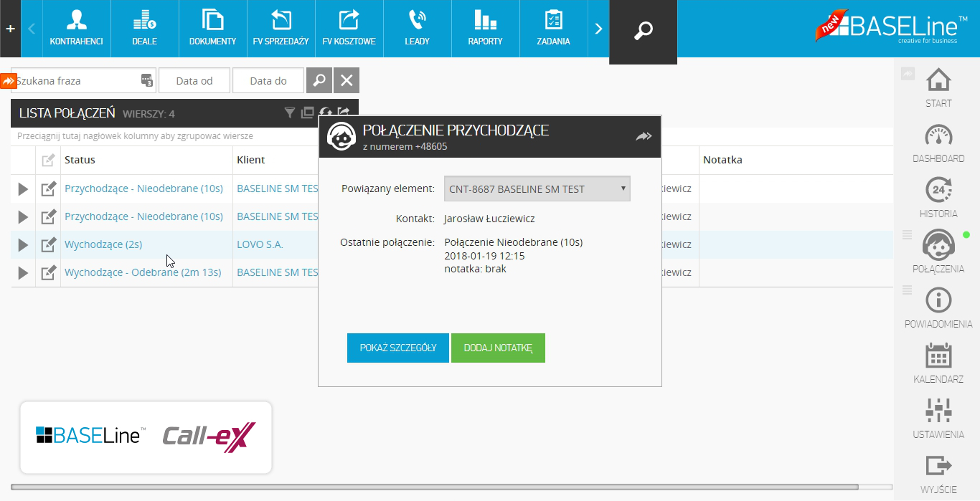The height and width of the screenshot is (501, 980).
Task: Open Raporty from the top bar
Action: [485, 29]
